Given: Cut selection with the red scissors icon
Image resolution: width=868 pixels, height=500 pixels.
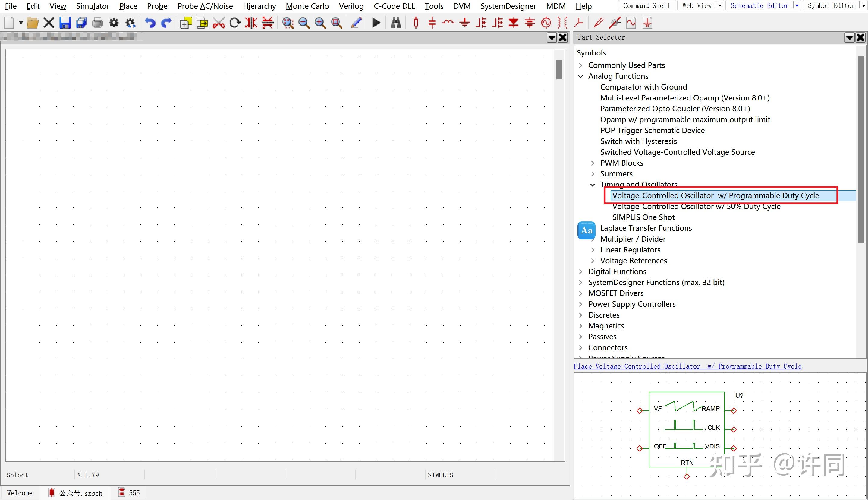Looking at the screenshot, I should pos(219,23).
